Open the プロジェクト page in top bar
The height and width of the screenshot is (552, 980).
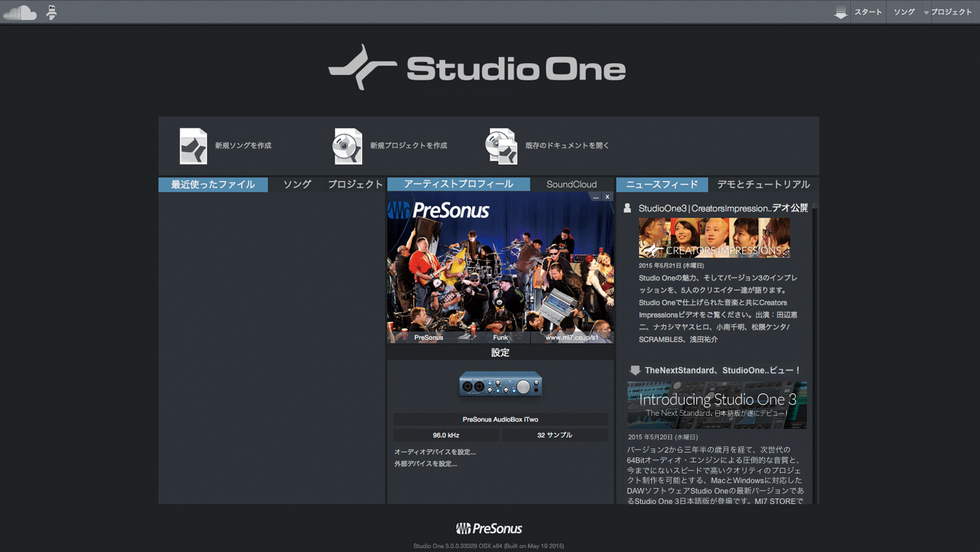click(x=952, y=12)
